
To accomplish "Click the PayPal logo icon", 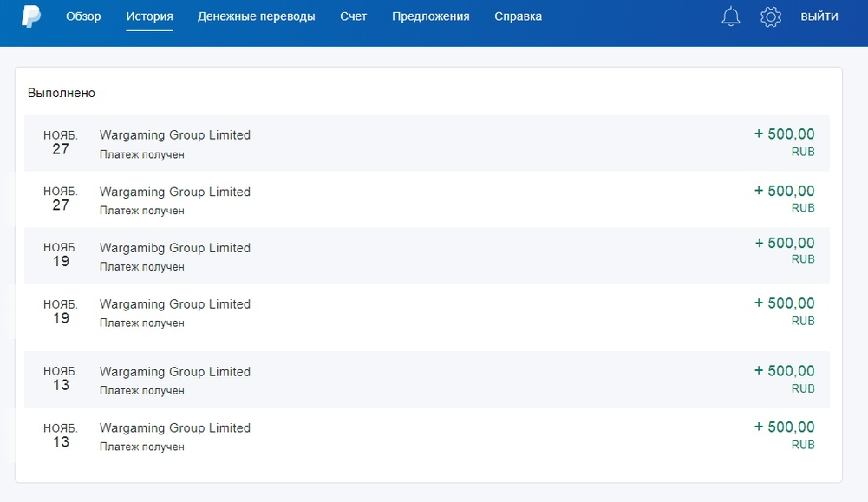I will (31, 16).
